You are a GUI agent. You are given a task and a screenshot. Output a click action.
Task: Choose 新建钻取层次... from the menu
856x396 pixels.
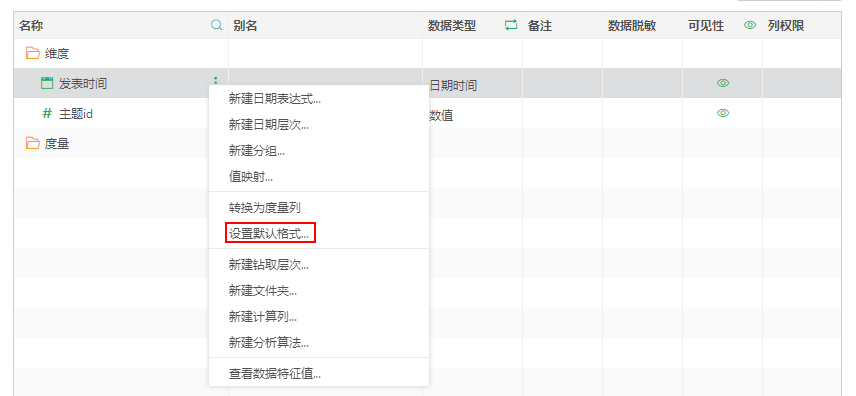(x=269, y=265)
